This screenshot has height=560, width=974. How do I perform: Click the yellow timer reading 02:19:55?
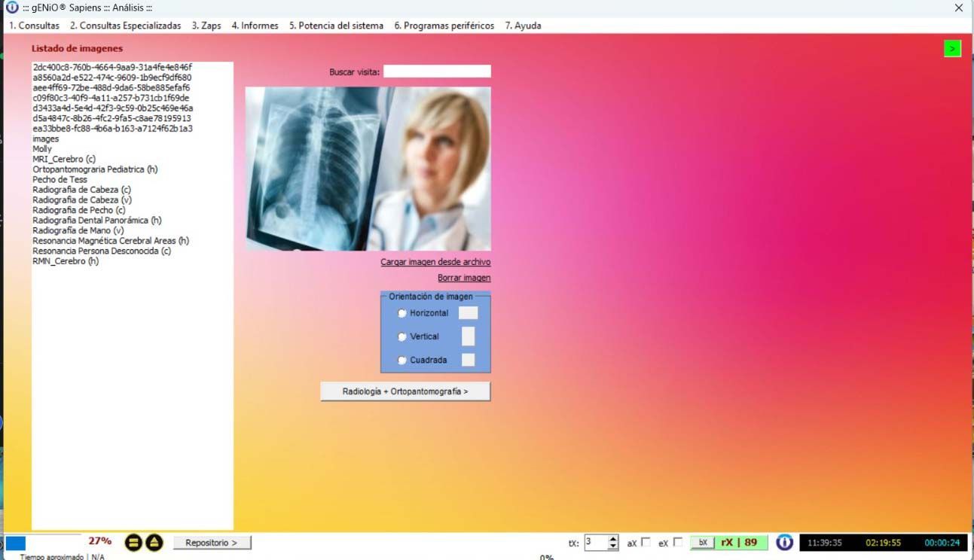[883, 543]
